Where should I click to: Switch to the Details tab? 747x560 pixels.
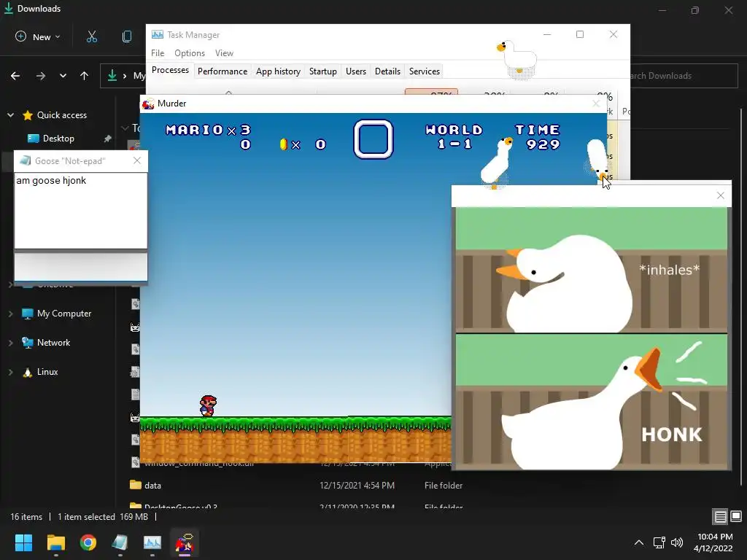tap(387, 71)
